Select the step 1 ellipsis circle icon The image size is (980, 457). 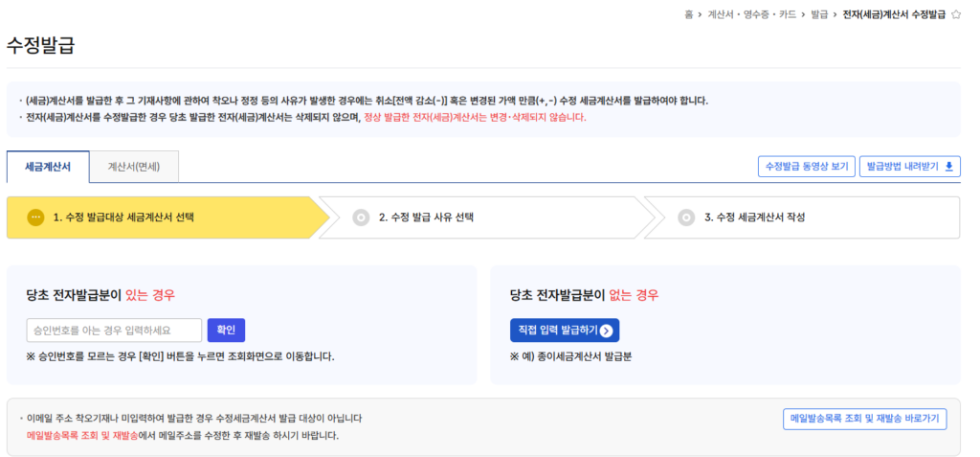pos(35,217)
